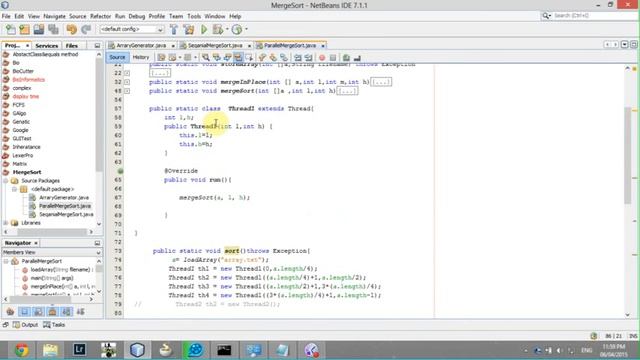640x360 pixels.
Task: Click the Uncomment icon in the editor toolbar
Action: 357,58
